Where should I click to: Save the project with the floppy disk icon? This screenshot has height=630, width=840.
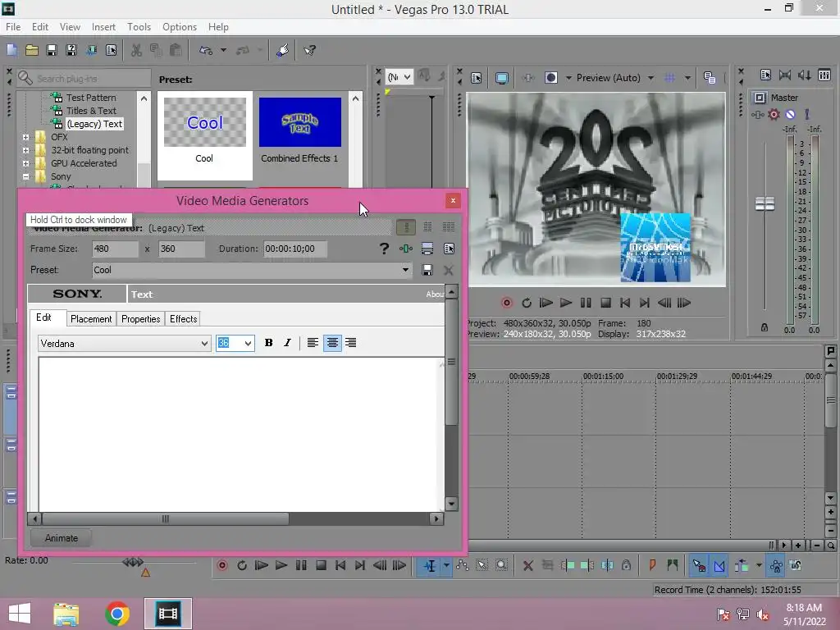click(52, 50)
